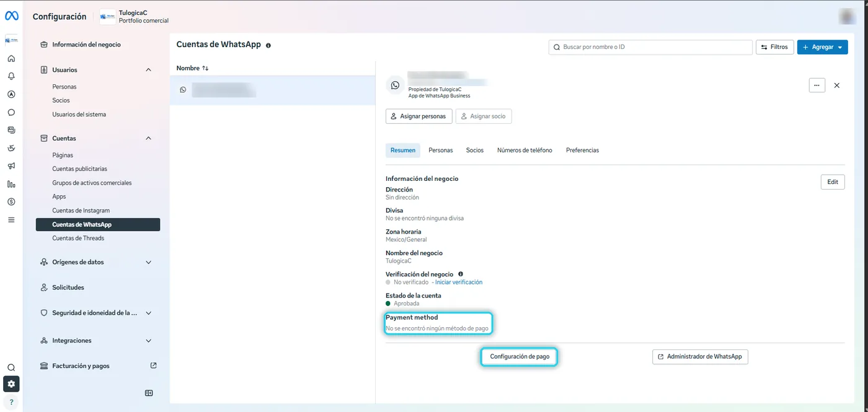Collapse the Cuentas section chevron
The width and height of the screenshot is (868, 412).
tap(148, 138)
